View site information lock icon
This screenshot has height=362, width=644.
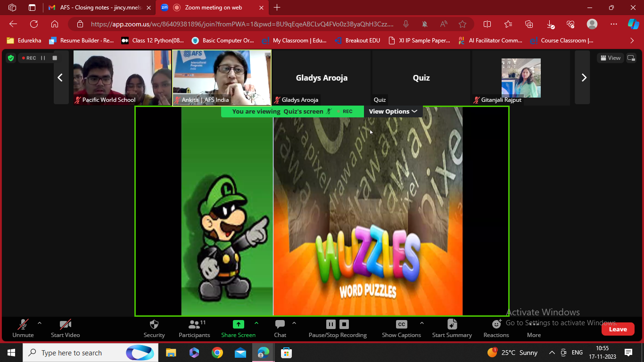pyautogui.click(x=80, y=24)
